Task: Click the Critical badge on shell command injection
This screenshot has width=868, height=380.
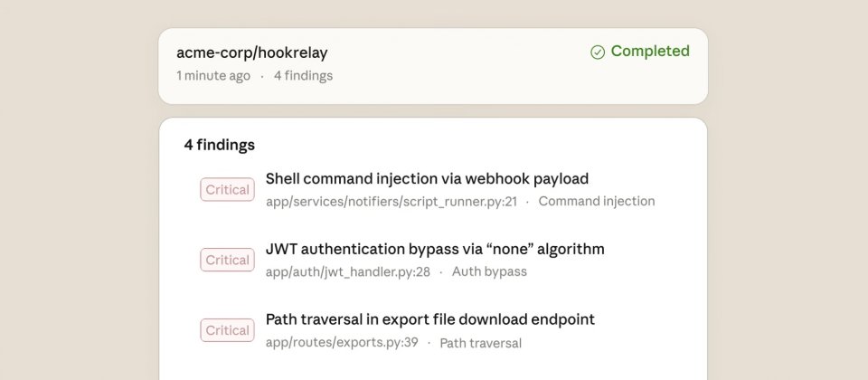Action: (227, 190)
